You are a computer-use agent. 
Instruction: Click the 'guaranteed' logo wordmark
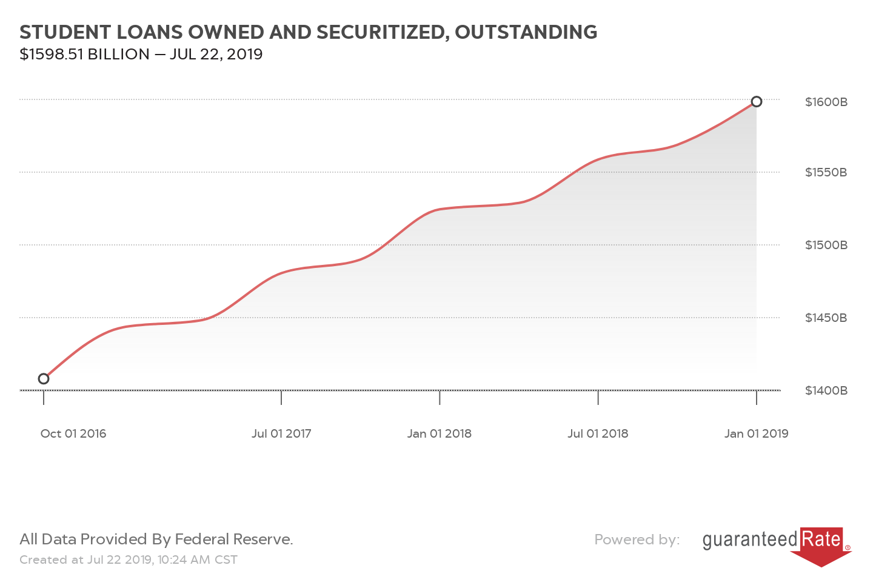click(x=750, y=540)
